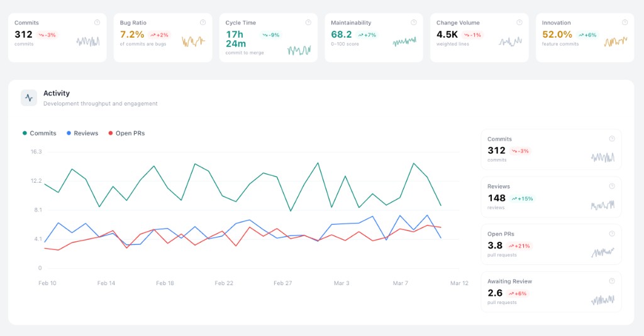Viewport: 644px width, 336px height.
Task: Click the Change Volume help icon
Action: pos(519,23)
